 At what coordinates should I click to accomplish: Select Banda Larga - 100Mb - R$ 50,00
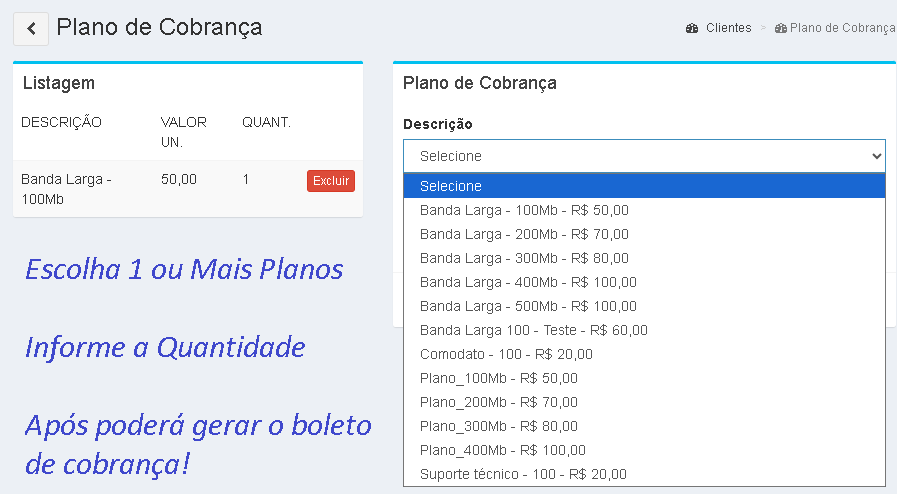[x=524, y=210]
